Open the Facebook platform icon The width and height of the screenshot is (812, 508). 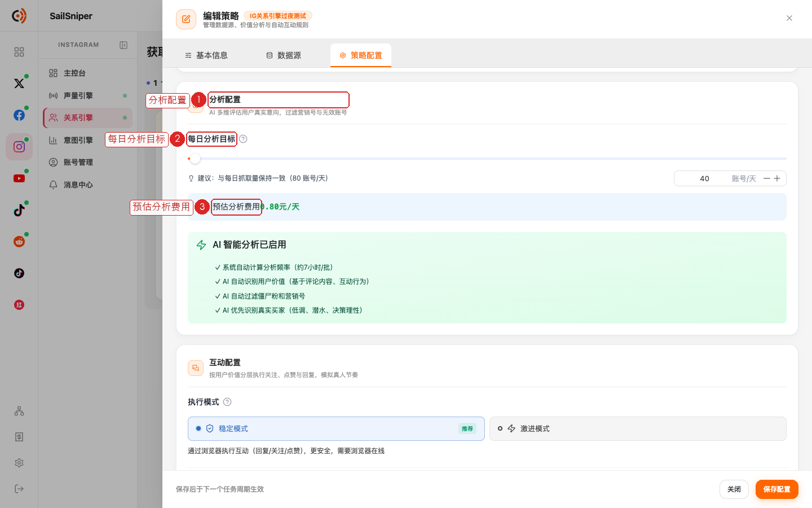[x=19, y=115]
